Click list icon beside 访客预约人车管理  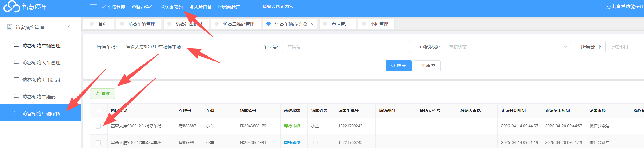[x=16, y=62]
